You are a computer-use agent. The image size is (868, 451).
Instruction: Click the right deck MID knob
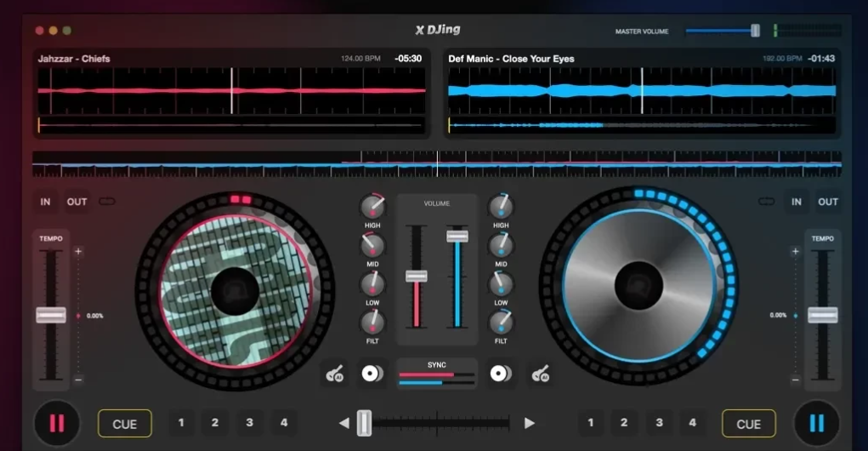coord(501,245)
